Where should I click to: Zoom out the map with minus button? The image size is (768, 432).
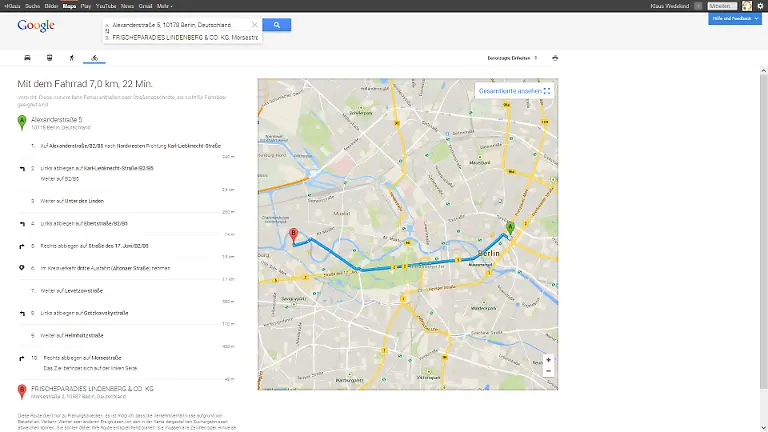pos(548,371)
